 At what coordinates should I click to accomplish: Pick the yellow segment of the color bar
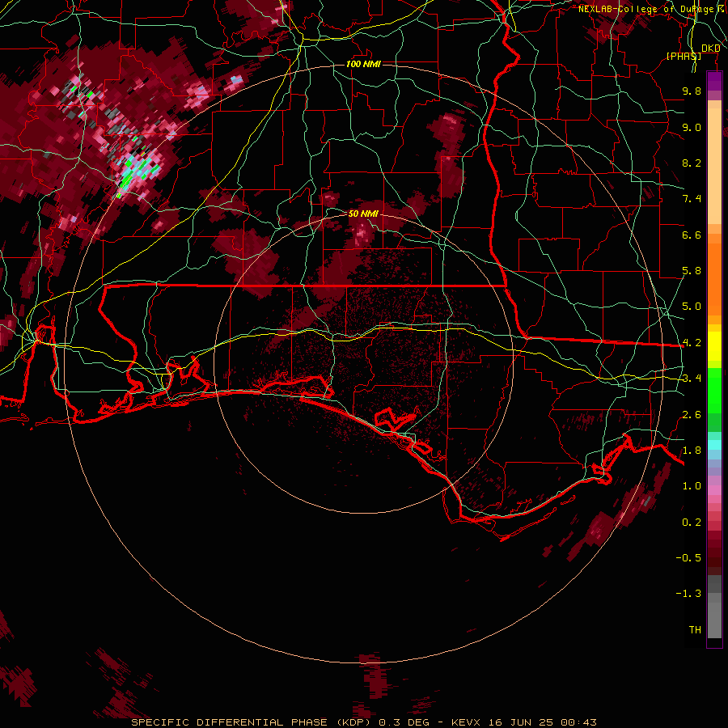(714, 346)
